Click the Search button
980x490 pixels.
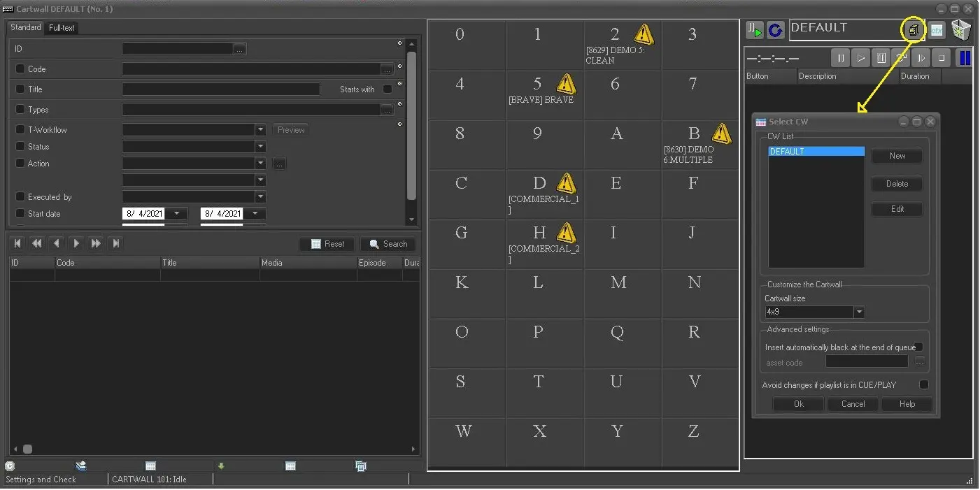coord(388,244)
